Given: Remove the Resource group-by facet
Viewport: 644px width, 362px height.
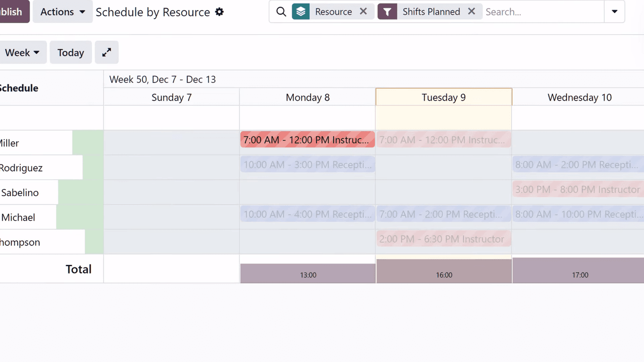Looking at the screenshot, I should pos(363,12).
